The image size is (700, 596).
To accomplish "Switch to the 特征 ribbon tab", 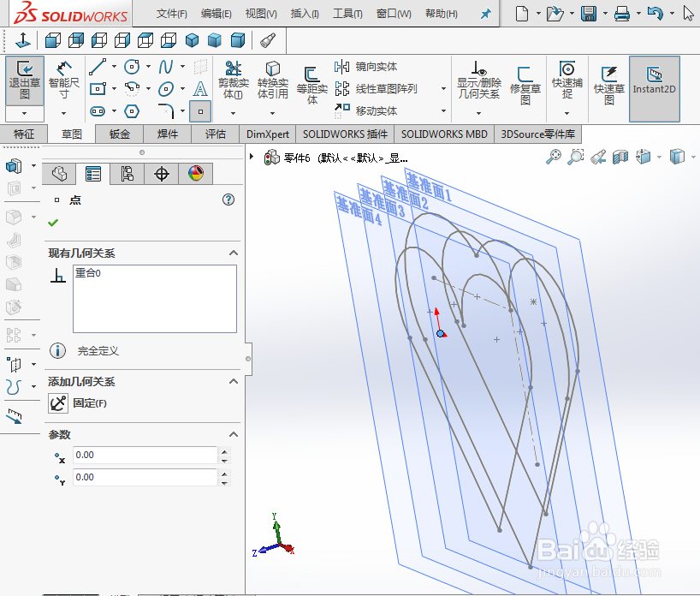I will pyautogui.click(x=25, y=134).
